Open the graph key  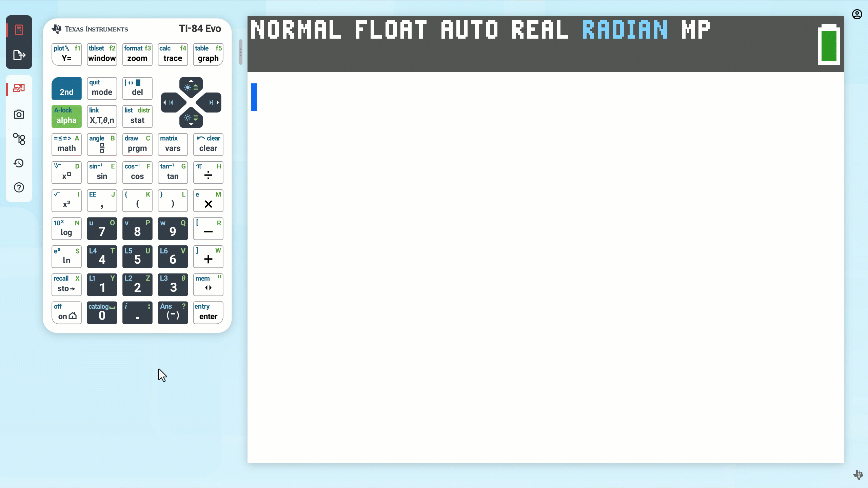click(208, 55)
